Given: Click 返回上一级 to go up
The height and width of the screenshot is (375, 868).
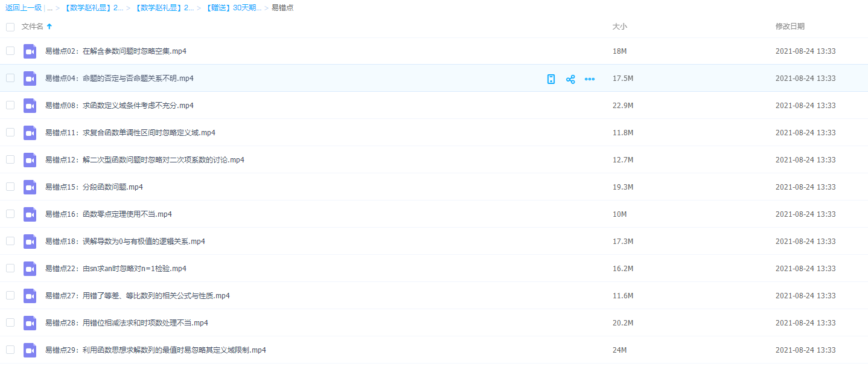Looking at the screenshot, I should click(x=24, y=8).
